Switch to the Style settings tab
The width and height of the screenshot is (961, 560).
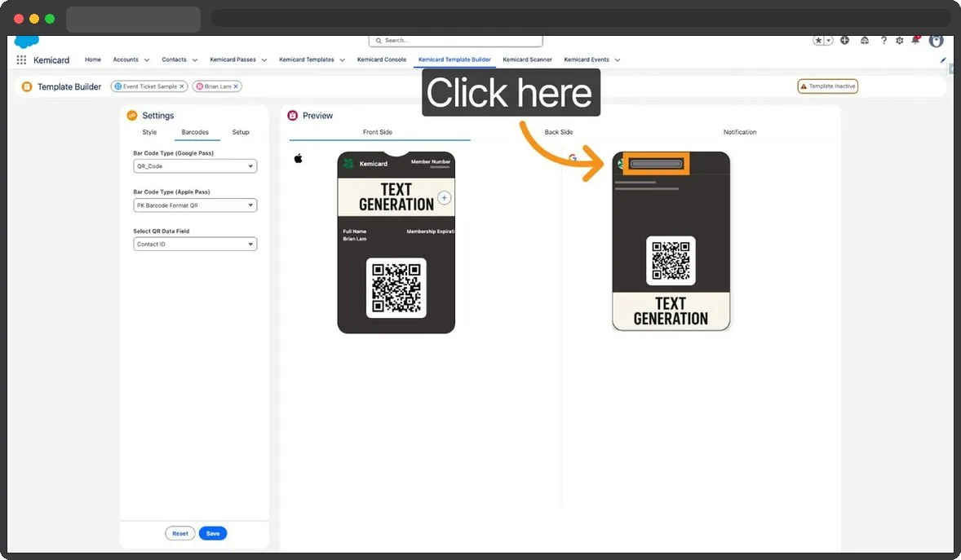pyautogui.click(x=149, y=132)
